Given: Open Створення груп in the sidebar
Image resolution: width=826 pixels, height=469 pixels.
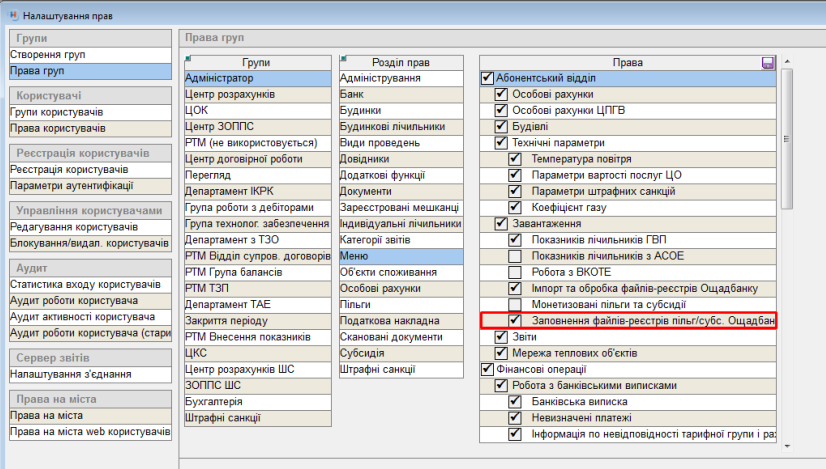Looking at the screenshot, I should pyautogui.click(x=45, y=54).
